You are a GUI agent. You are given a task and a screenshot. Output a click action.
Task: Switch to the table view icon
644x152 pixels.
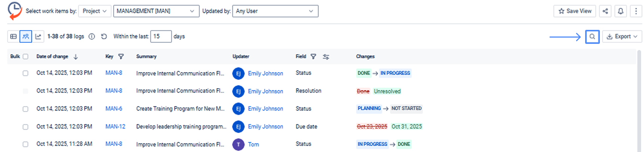(14, 37)
